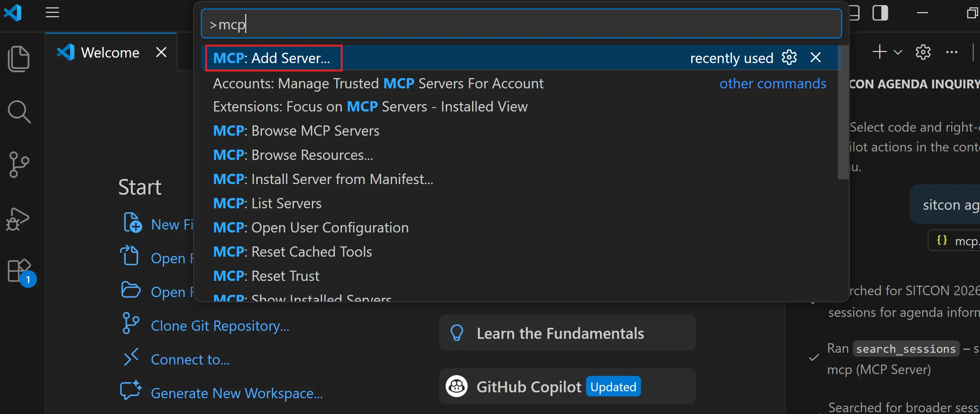Toggle the secondary side bar layout
The image size is (980, 414).
coord(880,13)
